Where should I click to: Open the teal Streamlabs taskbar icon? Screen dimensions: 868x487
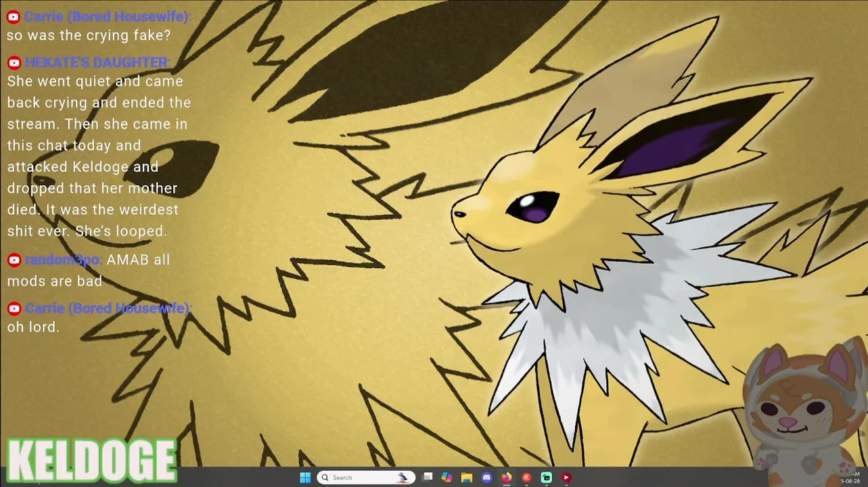(x=546, y=478)
